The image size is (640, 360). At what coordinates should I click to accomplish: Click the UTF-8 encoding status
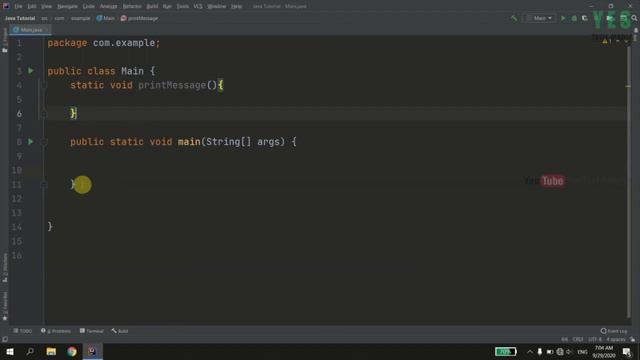click(595, 340)
